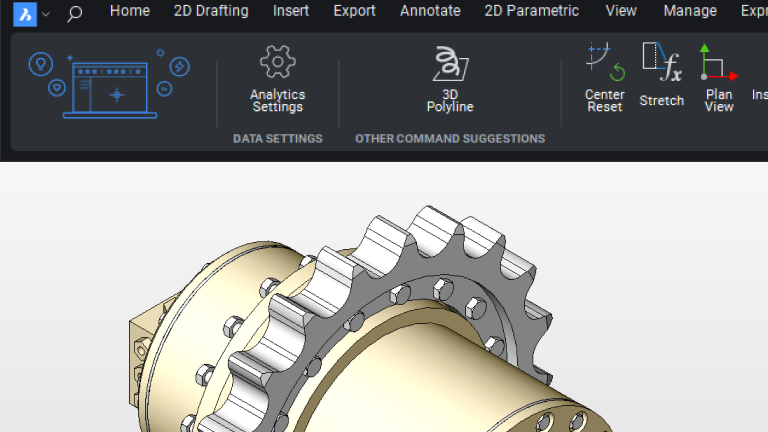Click the lightning bolt circle icon
Viewport: 768px width, 432px height.
(180, 67)
